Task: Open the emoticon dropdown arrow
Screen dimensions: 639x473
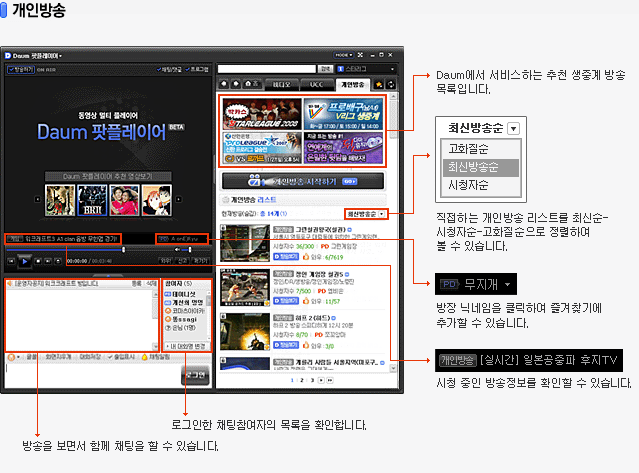Action: pos(18,357)
